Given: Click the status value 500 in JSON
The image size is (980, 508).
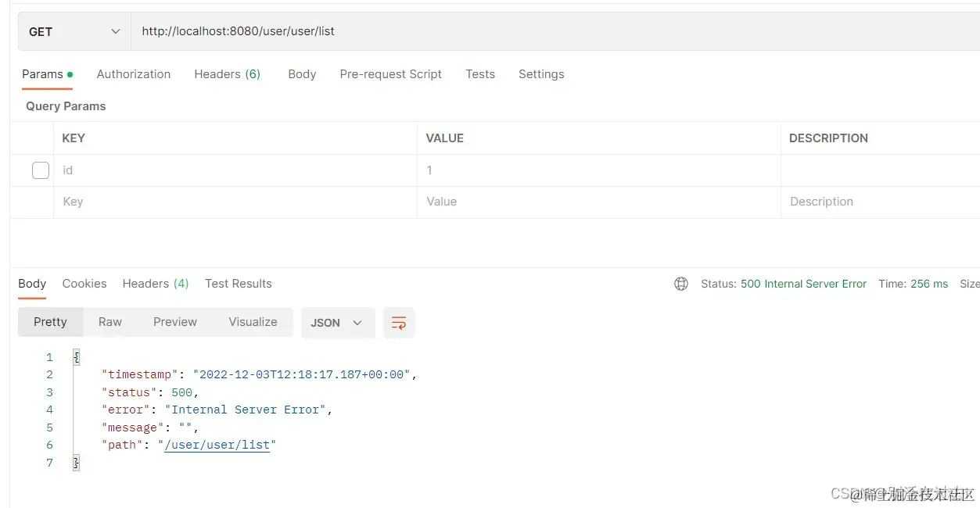Looking at the screenshot, I should [x=181, y=392].
